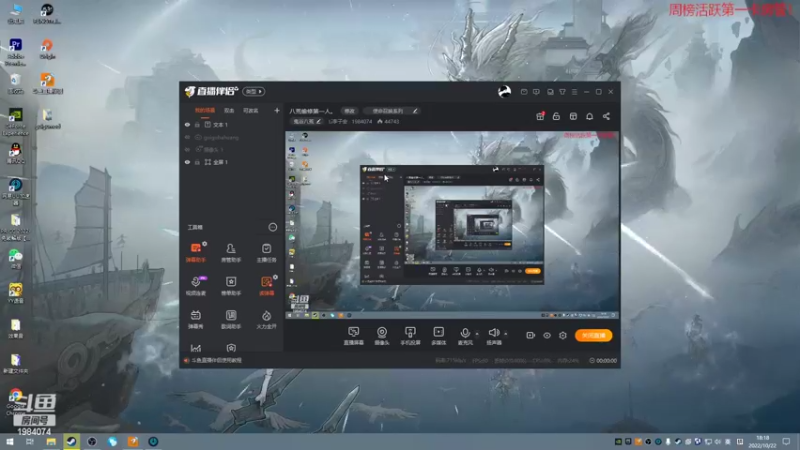Switch to the 我的场景 tab

pyautogui.click(x=205, y=110)
